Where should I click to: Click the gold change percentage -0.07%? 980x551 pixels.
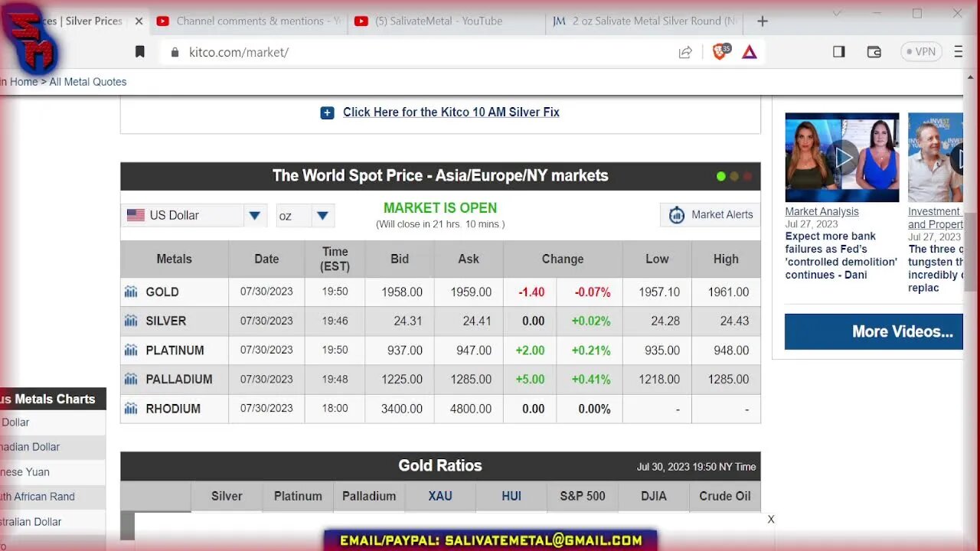591,292
